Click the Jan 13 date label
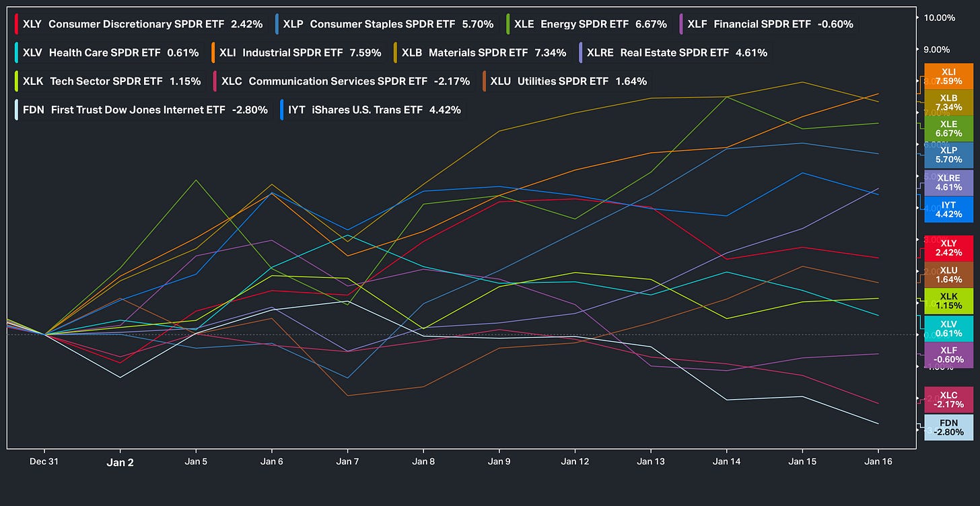This screenshot has height=506, width=980. click(650, 462)
